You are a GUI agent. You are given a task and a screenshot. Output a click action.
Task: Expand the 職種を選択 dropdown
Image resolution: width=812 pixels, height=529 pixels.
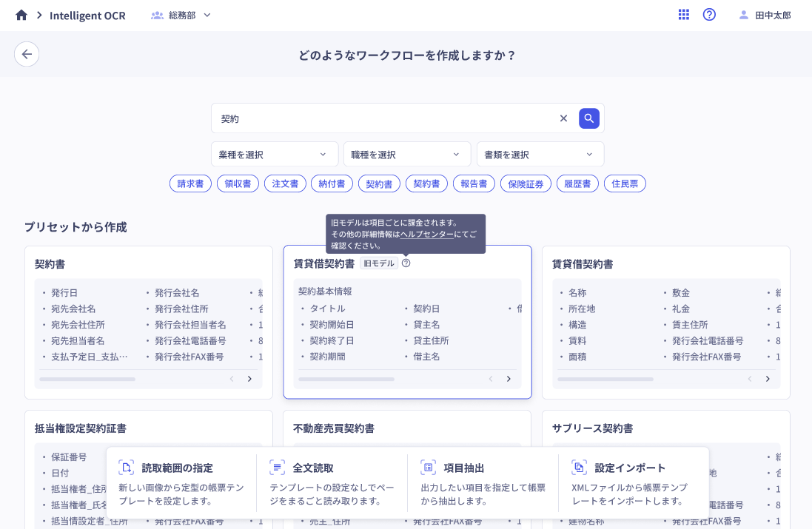click(406, 155)
